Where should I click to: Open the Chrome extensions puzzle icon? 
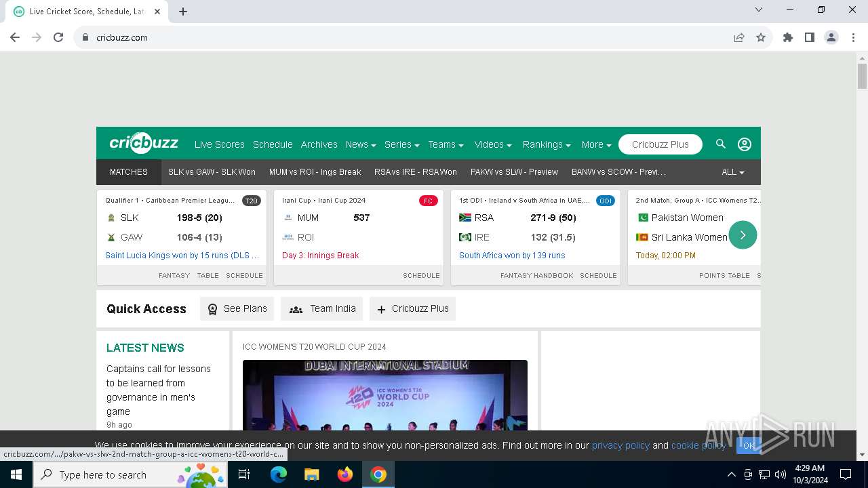pos(788,37)
